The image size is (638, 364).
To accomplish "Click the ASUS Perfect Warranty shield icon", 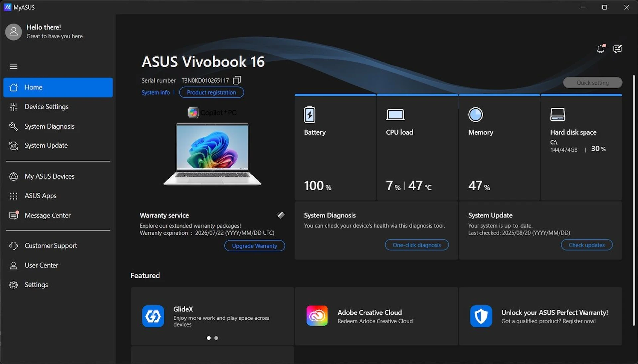I will (x=481, y=316).
